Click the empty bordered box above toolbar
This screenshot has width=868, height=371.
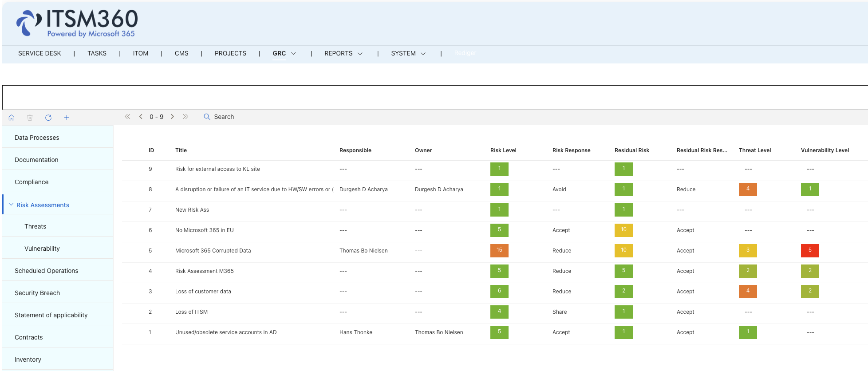coord(435,97)
